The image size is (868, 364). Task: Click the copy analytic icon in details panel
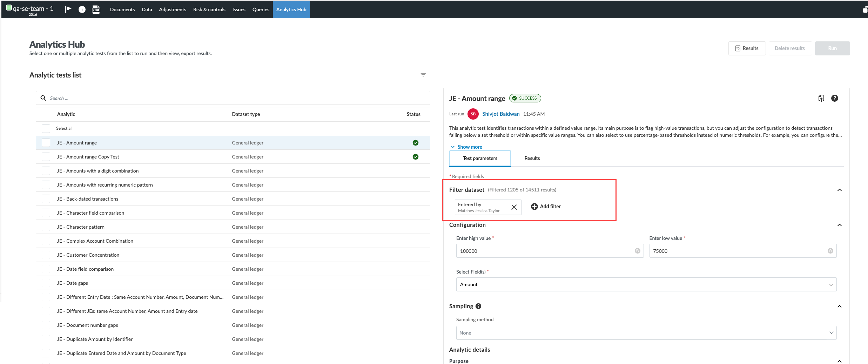point(821,98)
